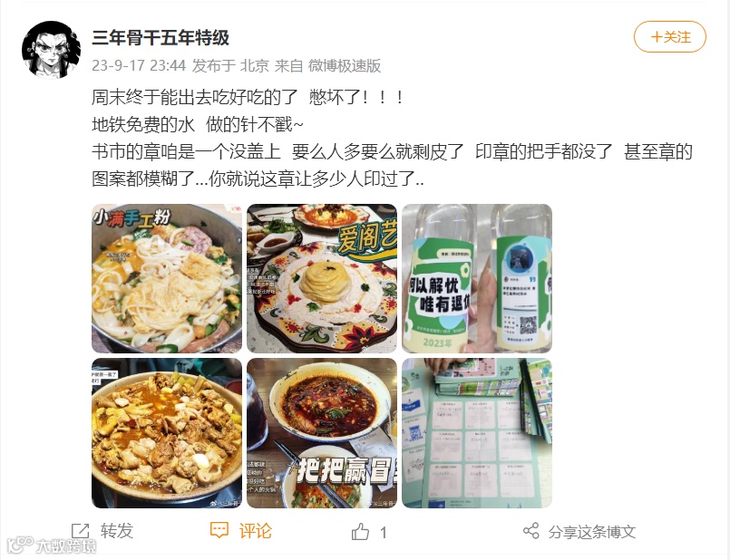
Task: Click the share network icon
Action: [x=530, y=531]
